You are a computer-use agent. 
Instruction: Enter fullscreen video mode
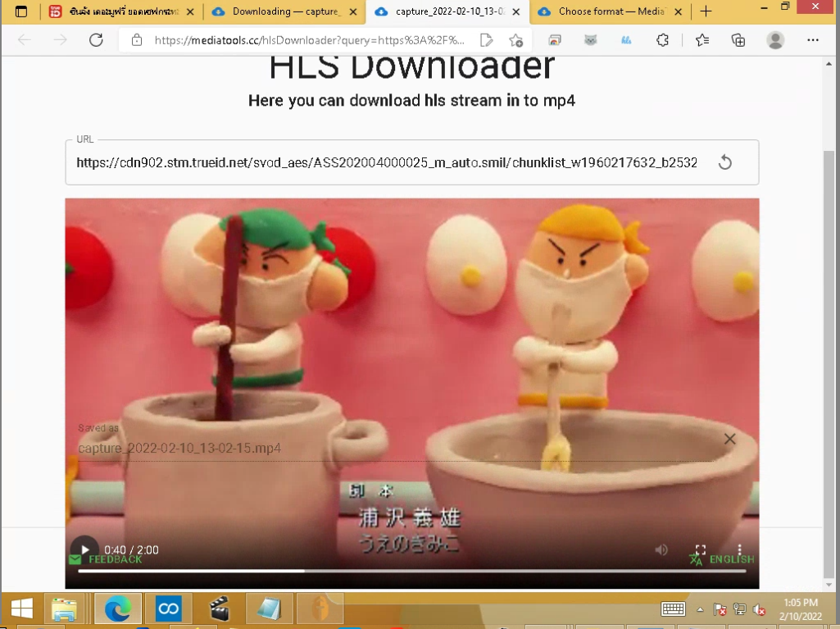(700, 549)
